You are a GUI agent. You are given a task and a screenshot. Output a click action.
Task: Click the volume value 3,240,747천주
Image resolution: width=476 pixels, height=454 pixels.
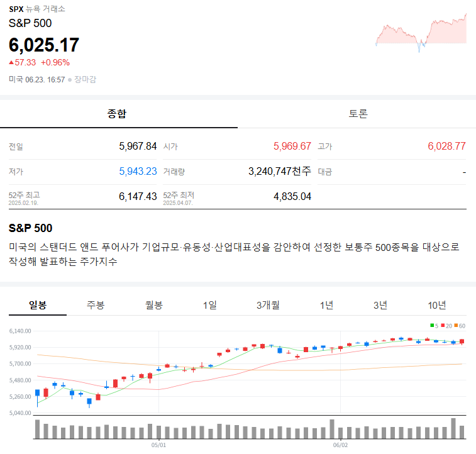click(280, 172)
